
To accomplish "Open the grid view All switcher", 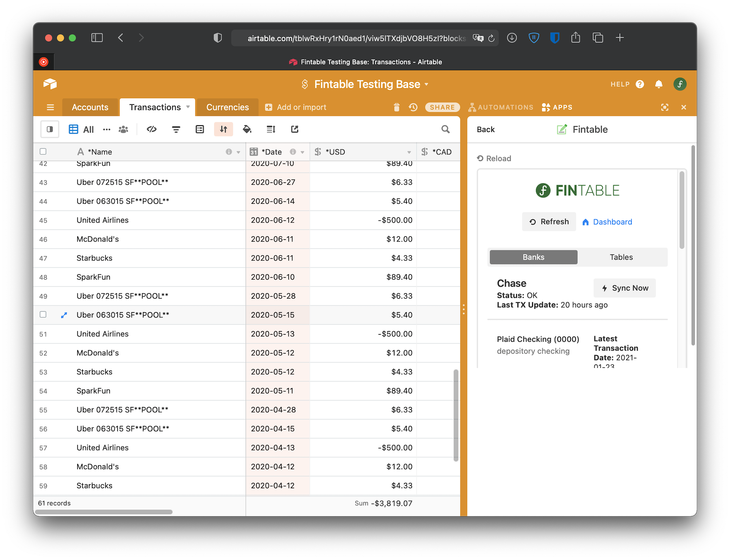I will [82, 129].
